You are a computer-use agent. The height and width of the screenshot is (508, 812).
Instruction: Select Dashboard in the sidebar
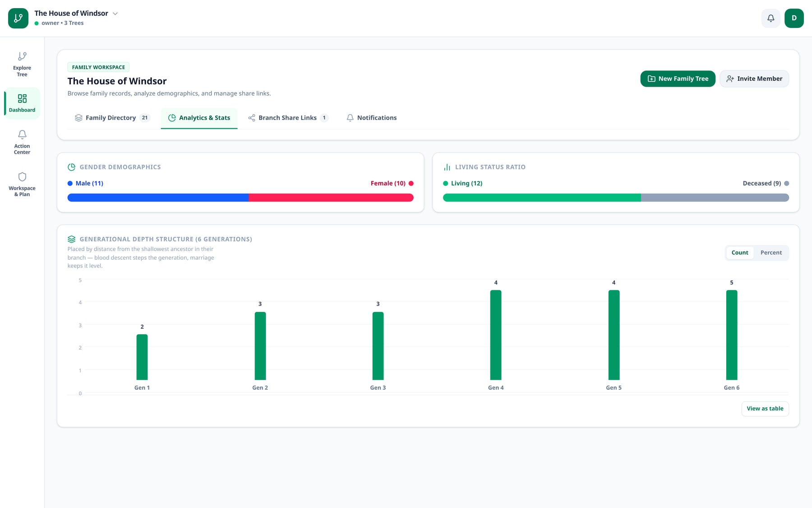[x=22, y=103]
